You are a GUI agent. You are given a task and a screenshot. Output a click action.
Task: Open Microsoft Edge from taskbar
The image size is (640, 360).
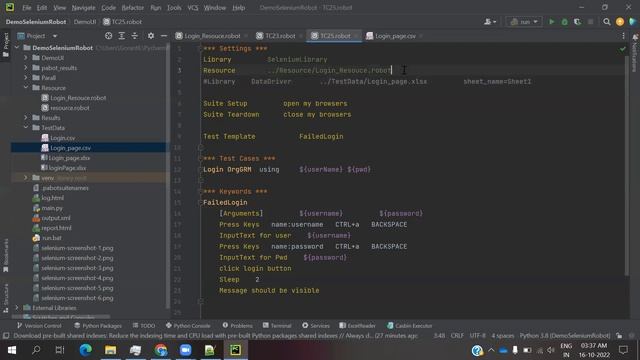(86, 350)
